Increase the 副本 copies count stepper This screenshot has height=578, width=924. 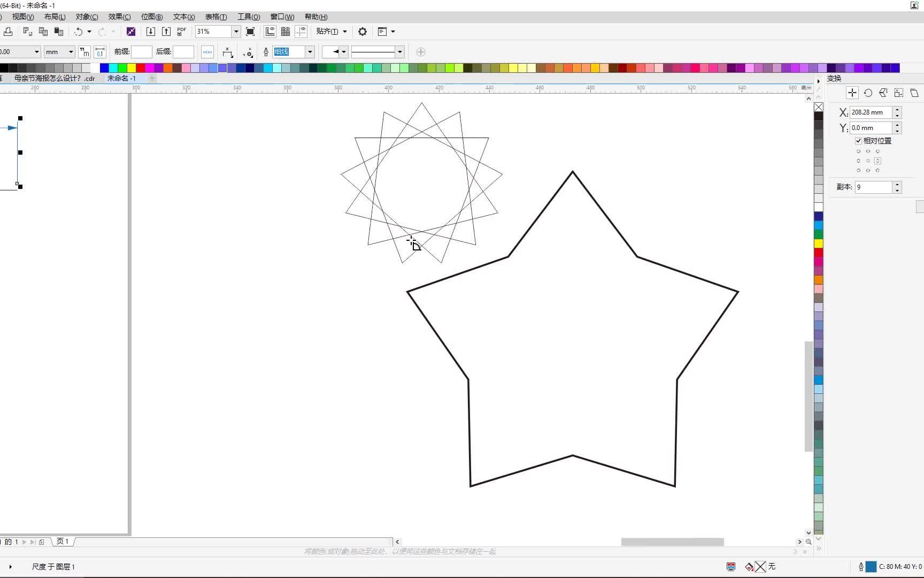[x=898, y=184]
